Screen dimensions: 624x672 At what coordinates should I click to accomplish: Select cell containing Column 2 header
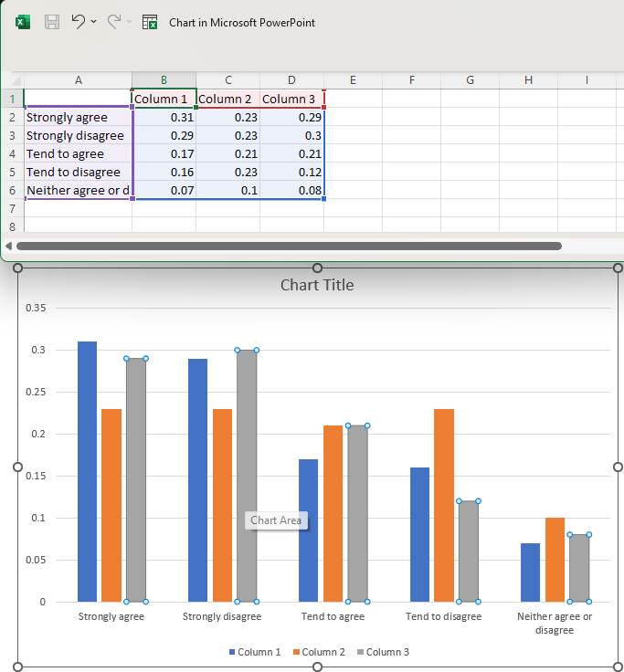[x=227, y=99]
